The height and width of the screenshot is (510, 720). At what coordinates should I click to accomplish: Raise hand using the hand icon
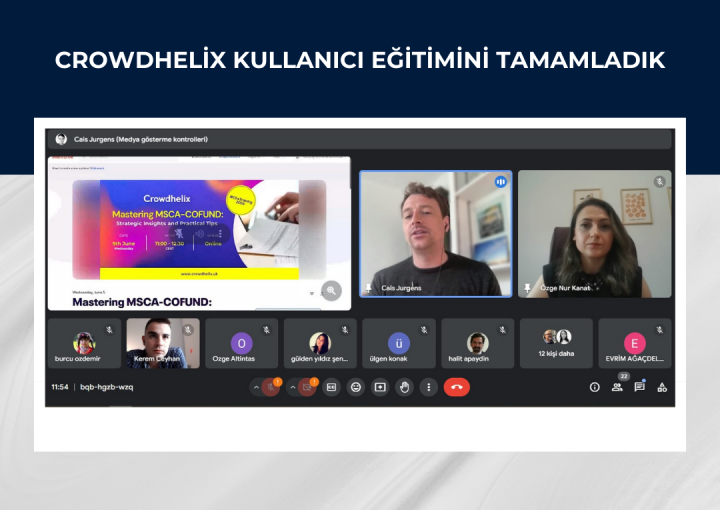[x=404, y=387]
